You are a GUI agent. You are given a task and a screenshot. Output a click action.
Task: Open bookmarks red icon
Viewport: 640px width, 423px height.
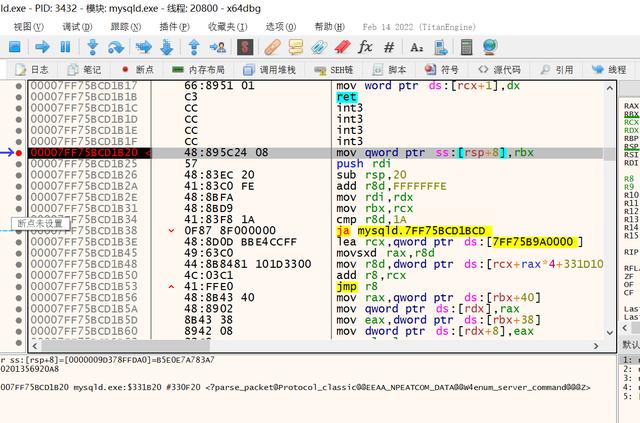click(x=343, y=47)
